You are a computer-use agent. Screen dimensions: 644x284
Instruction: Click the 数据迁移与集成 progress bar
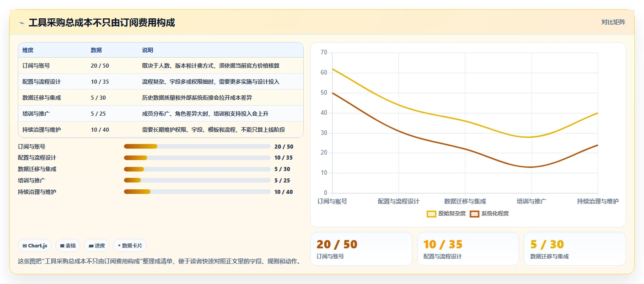pos(197,169)
